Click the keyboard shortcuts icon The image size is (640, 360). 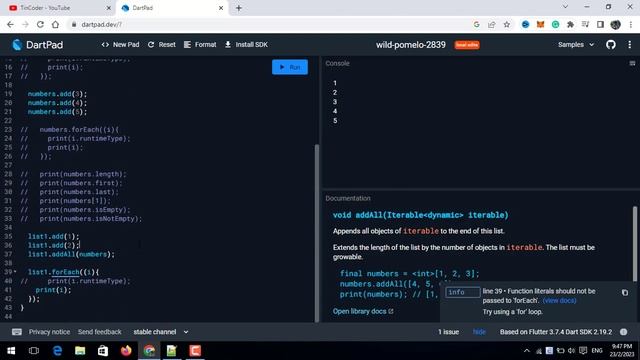17,332
